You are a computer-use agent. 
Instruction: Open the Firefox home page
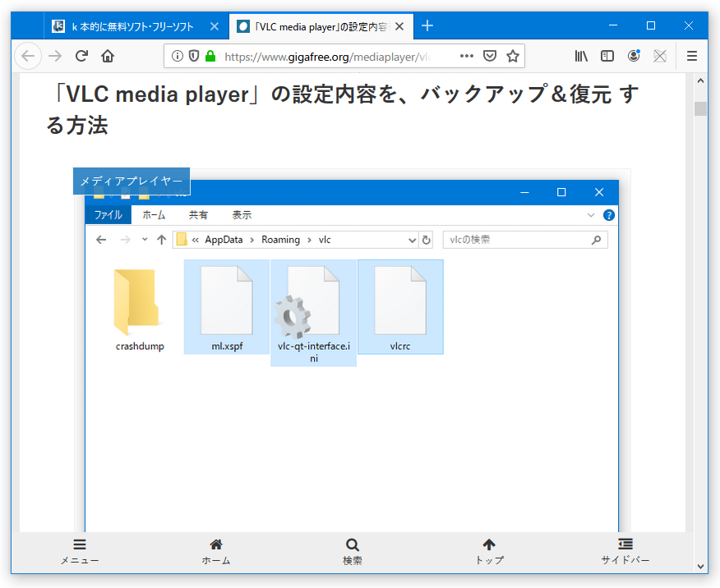pos(108,56)
